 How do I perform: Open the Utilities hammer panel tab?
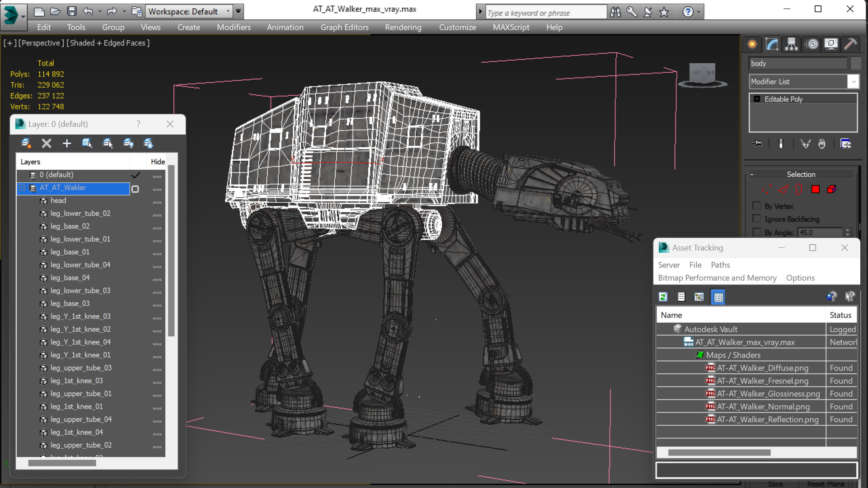pyautogui.click(x=850, y=44)
